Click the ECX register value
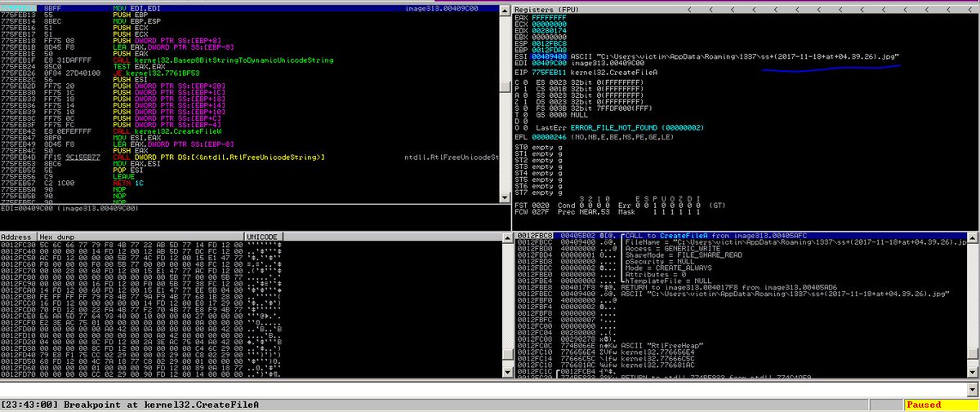This screenshot has height=412, width=980. click(549, 24)
